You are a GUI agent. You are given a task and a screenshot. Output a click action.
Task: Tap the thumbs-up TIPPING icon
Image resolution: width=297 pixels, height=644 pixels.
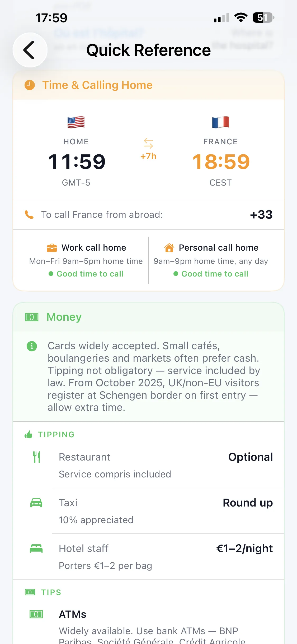click(x=29, y=434)
